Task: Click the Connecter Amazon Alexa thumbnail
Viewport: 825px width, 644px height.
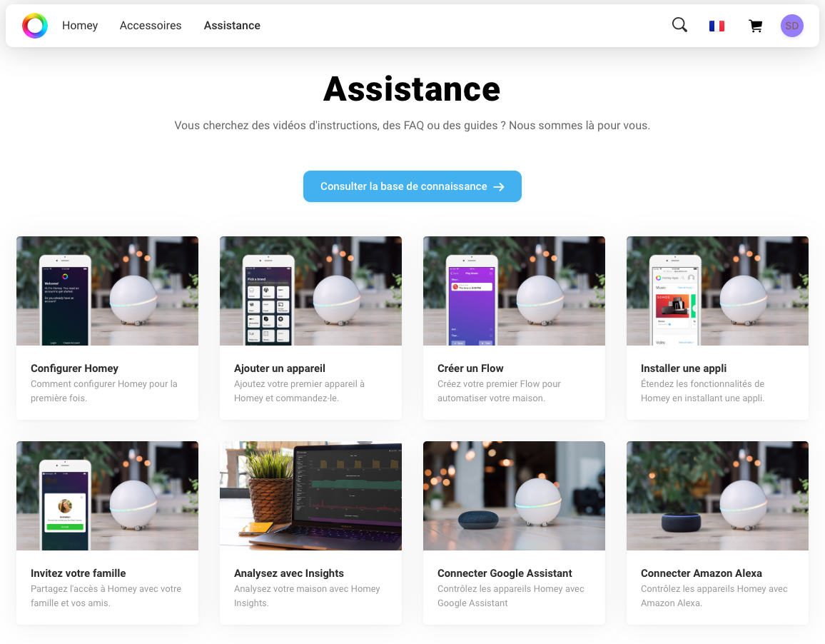Action: [717, 495]
